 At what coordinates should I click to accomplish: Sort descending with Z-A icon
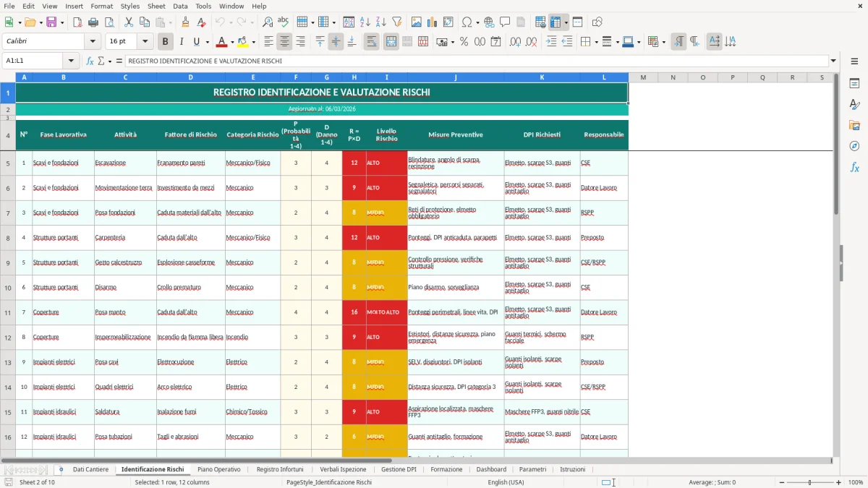(380, 22)
